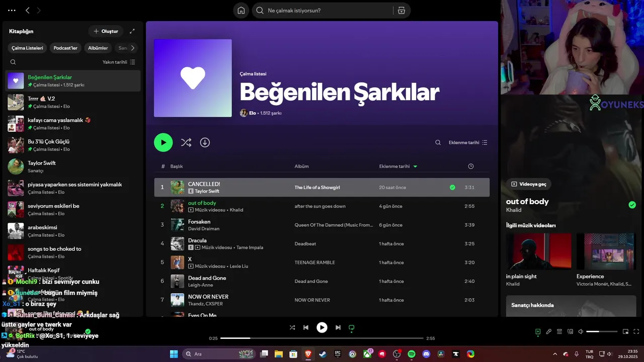The image size is (644, 362).
Task: Open the Eklenme tarihi view options dropdown
Action: [x=468, y=143]
